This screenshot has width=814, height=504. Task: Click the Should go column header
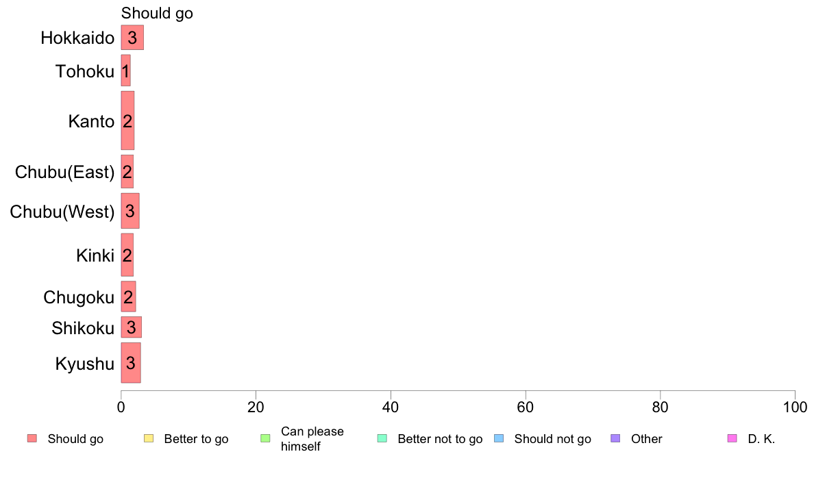point(157,13)
